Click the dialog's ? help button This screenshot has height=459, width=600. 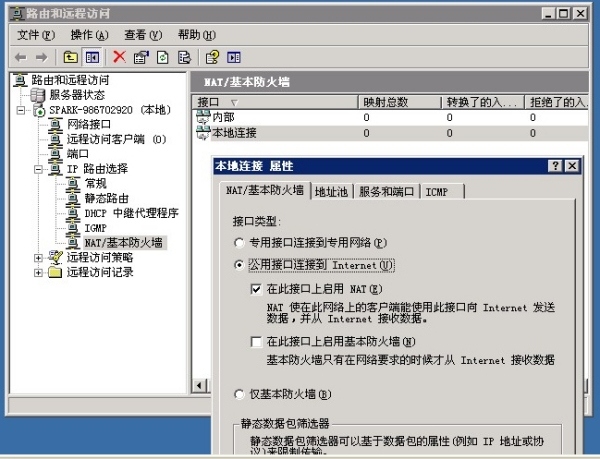(555, 166)
